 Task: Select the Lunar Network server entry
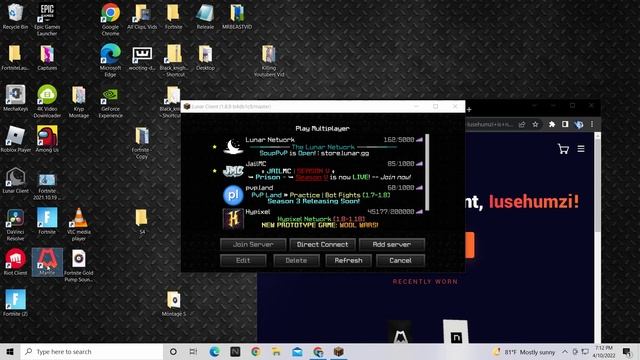(322, 147)
